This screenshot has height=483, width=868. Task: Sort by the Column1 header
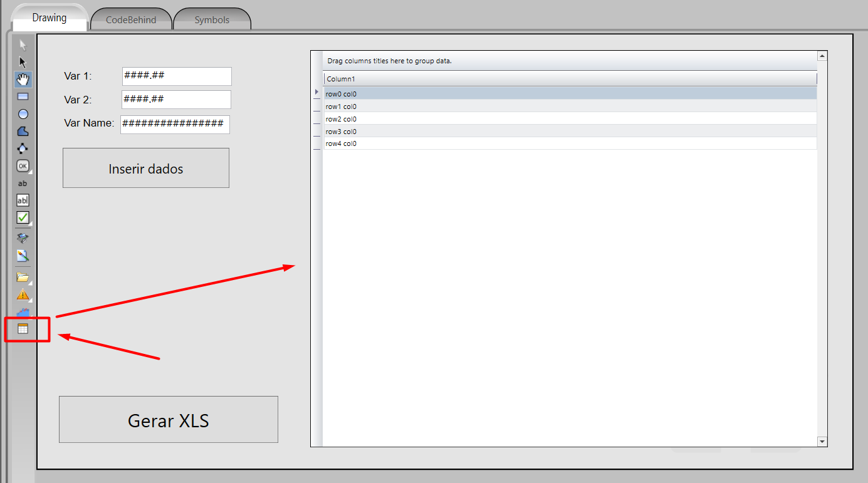click(570, 79)
